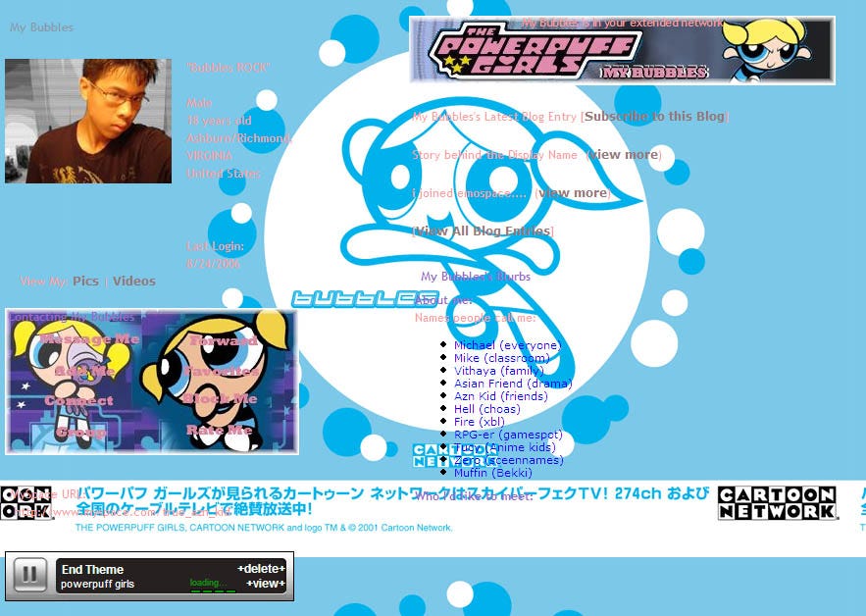Click the Powerpuff Girls banner image
The image size is (866, 616).
[623, 50]
